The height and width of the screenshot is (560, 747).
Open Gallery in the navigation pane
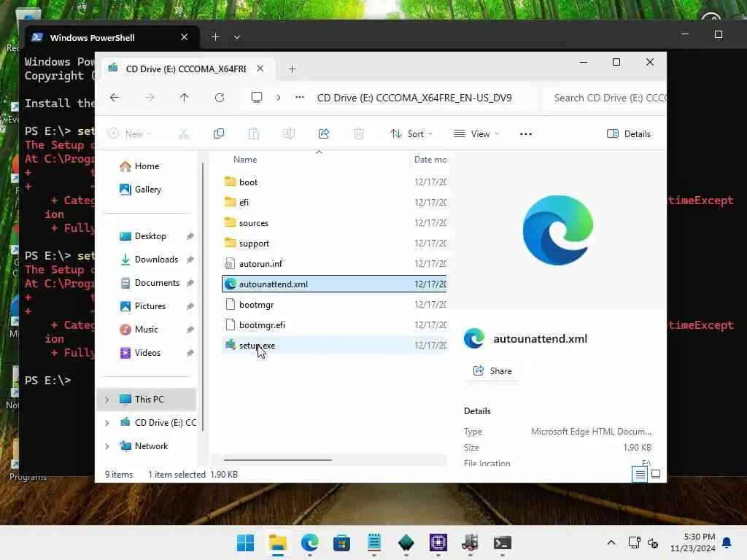(x=147, y=190)
